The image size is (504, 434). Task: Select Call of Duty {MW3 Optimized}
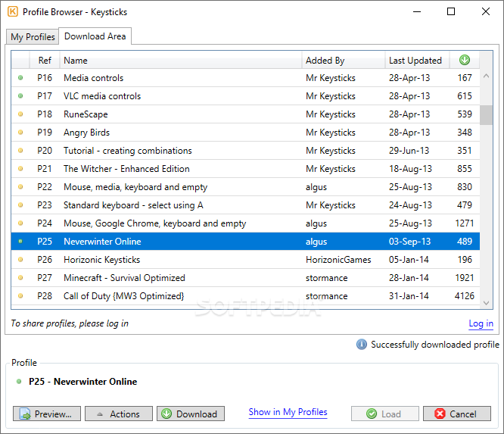(x=124, y=296)
